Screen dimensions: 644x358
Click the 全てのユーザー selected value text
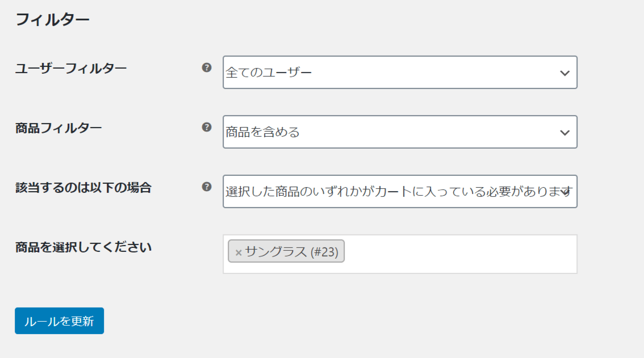click(269, 73)
